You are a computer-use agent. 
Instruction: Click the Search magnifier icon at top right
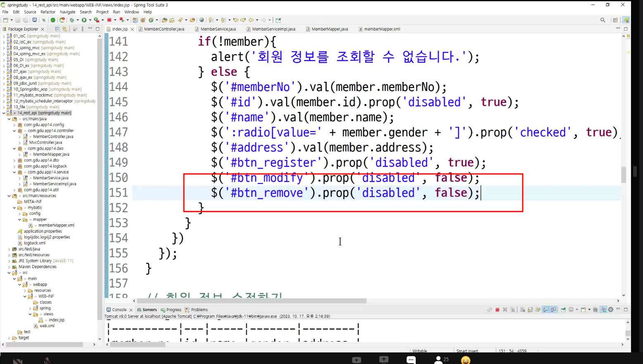(603, 20)
